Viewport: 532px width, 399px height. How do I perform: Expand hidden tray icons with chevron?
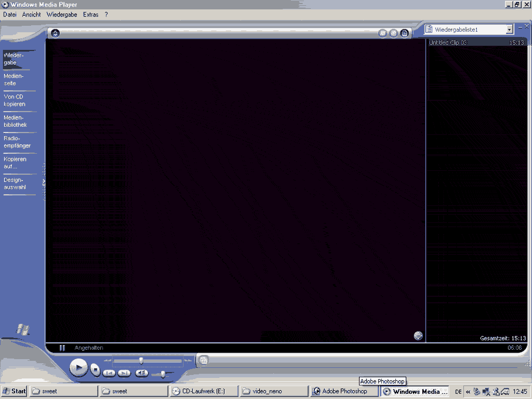pyautogui.click(x=468, y=392)
